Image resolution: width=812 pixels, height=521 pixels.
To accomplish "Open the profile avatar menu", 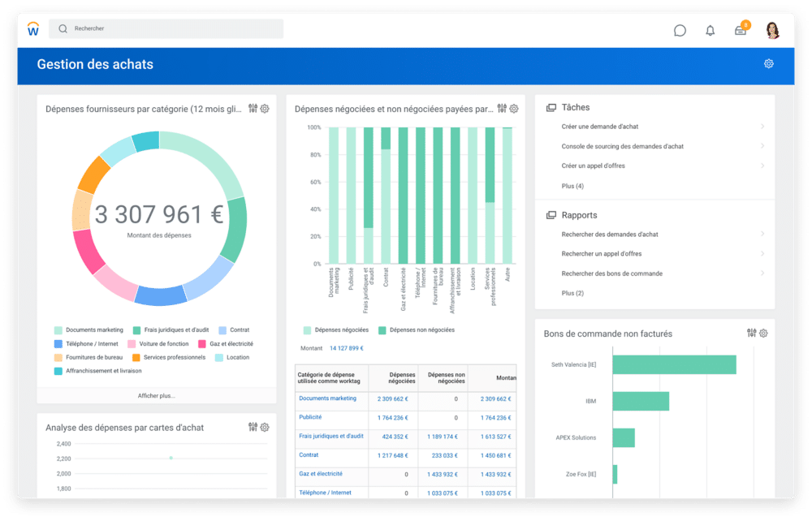I will [771, 29].
